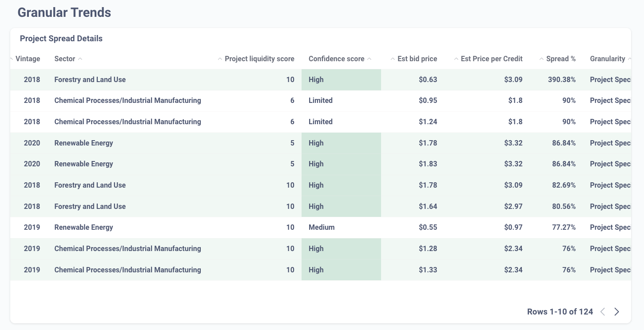
Task: Sort by the Est bid price caret
Action: click(x=393, y=59)
